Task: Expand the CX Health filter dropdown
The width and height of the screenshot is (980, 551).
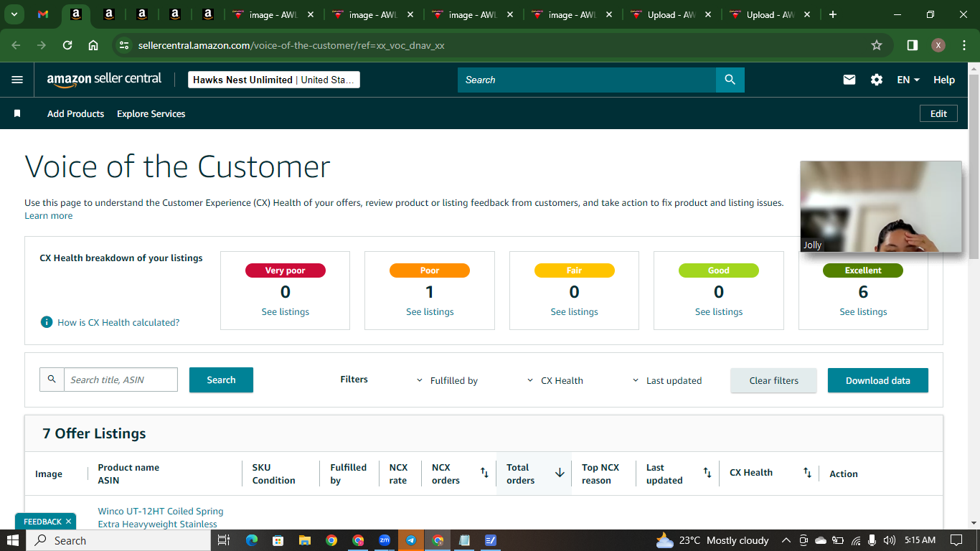Action: click(x=555, y=380)
